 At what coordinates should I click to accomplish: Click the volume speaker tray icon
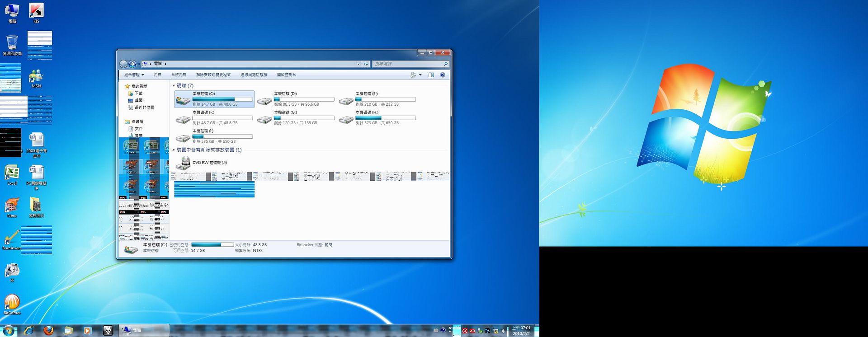[x=503, y=331]
